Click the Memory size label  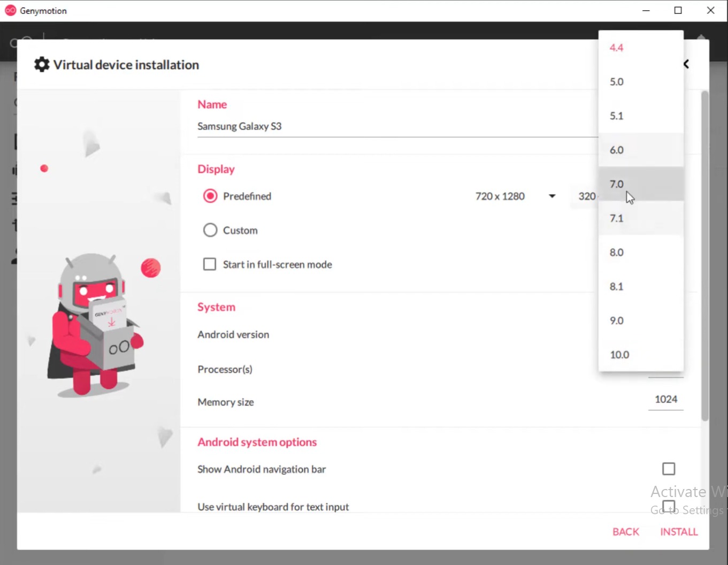226,402
